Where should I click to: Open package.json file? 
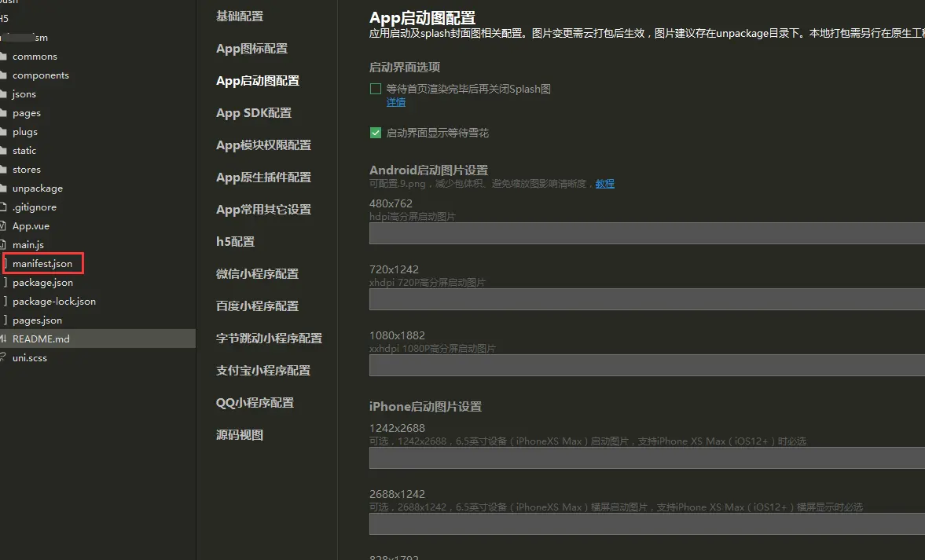(x=42, y=283)
